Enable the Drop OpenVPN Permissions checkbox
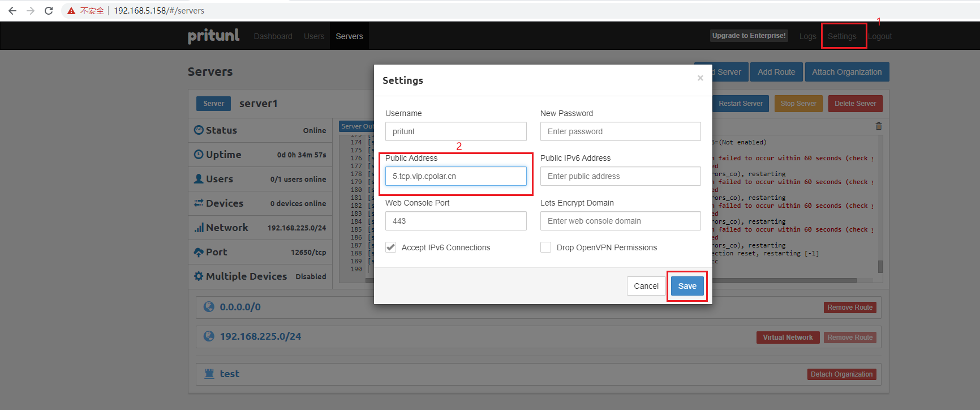The height and width of the screenshot is (410, 980). coord(546,247)
